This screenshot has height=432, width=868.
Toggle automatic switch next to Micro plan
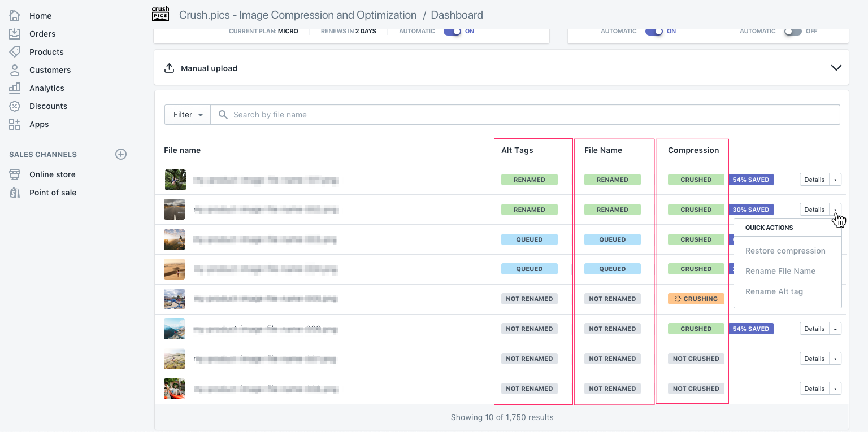452,31
